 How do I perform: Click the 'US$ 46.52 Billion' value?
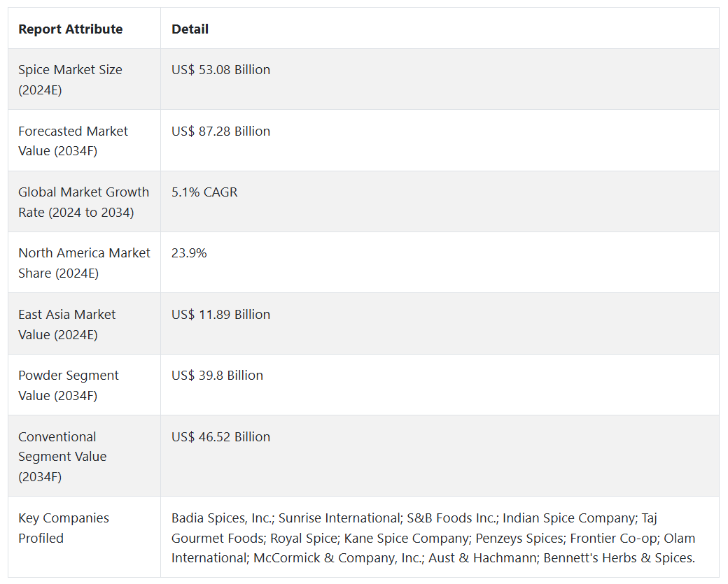(x=220, y=437)
